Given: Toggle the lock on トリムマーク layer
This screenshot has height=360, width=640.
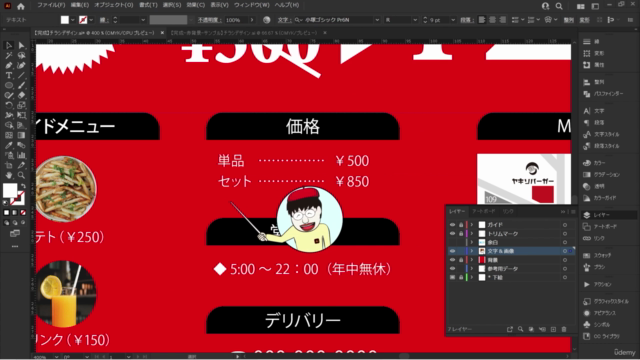Looking at the screenshot, I should pyautogui.click(x=461, y=234).
